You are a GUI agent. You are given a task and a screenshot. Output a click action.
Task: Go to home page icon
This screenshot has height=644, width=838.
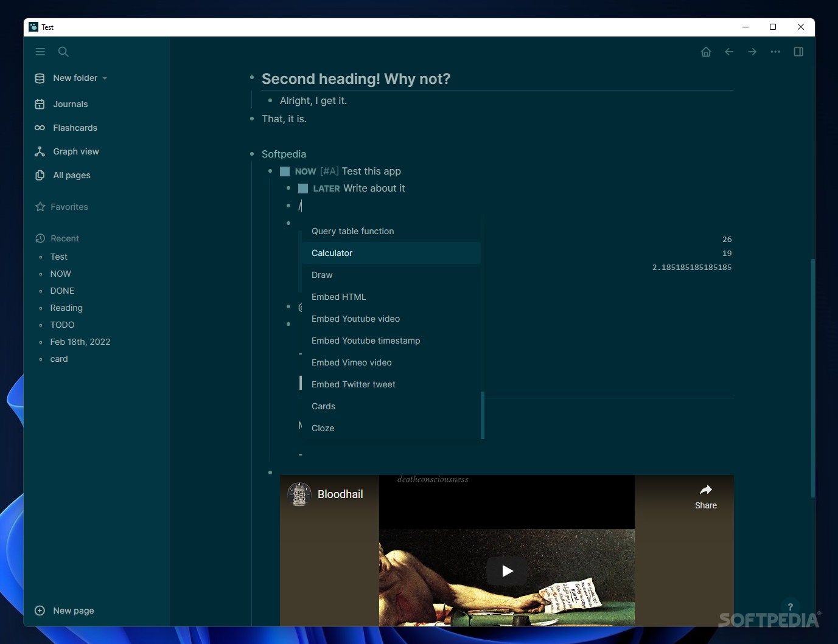click(x=706, y=52)
